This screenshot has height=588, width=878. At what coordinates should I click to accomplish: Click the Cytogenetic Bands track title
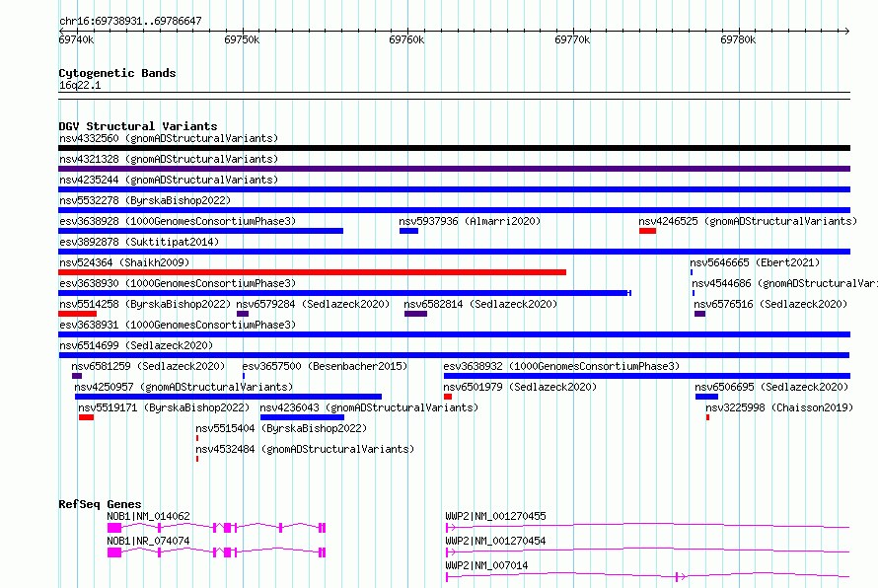[x=117, y=73]
